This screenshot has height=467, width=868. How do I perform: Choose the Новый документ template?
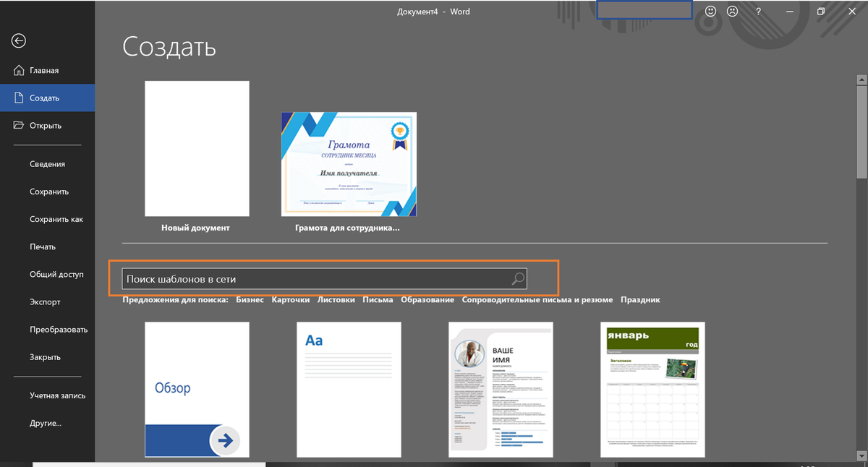click(197, 148)
